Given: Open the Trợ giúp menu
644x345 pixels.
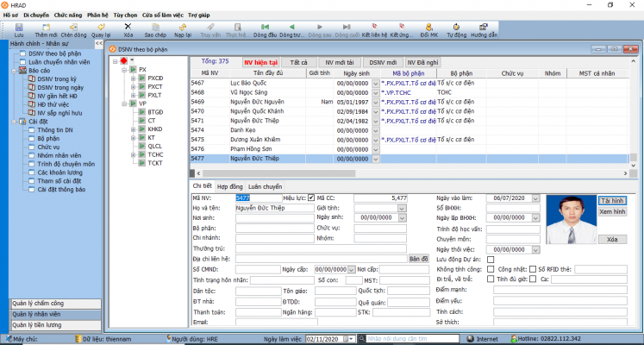Looking at the screenshot, I should [x=199, y=16].
